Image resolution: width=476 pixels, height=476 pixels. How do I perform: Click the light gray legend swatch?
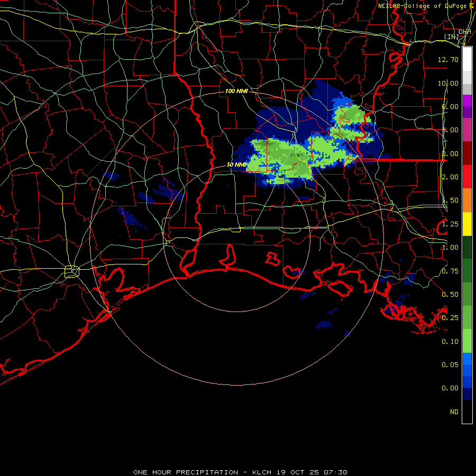[x=467, y=77]
